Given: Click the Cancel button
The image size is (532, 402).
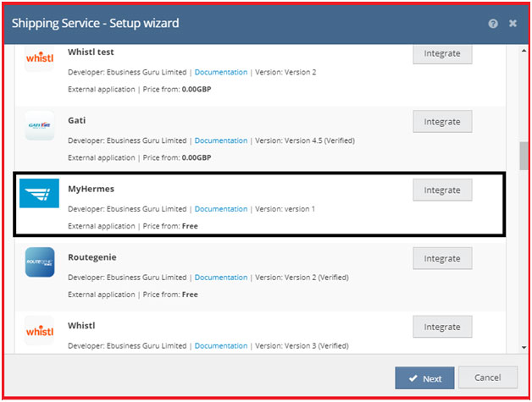Looking at the screenshot, I should click(488, 377).
